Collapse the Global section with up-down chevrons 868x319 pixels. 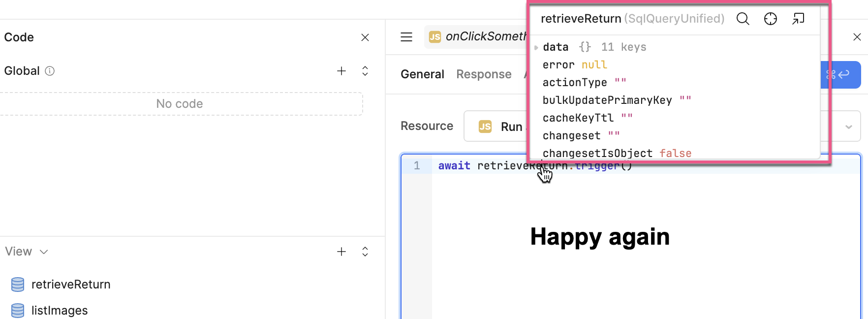click(x=365, y=71)
